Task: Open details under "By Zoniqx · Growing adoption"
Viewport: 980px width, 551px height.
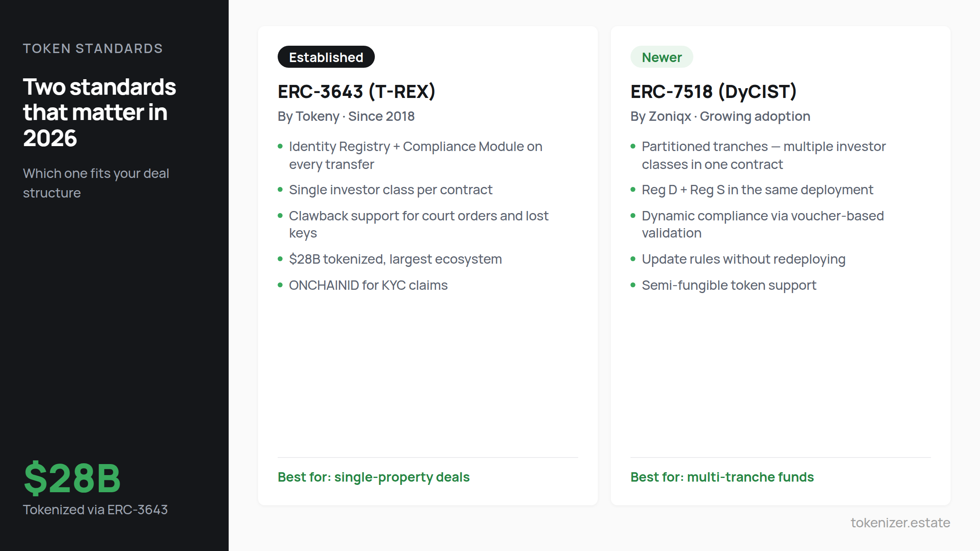Action: tap(720, 117)
